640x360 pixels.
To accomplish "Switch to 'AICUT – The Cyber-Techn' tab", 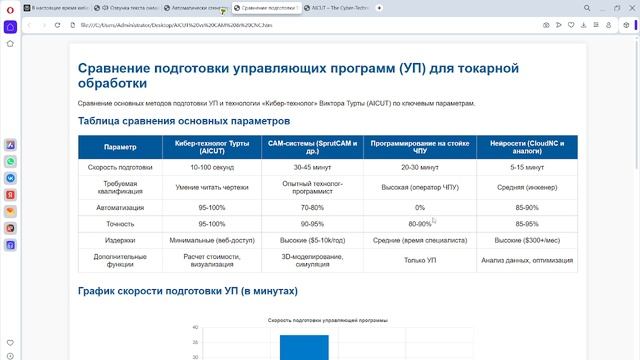I will coord(336,8).
